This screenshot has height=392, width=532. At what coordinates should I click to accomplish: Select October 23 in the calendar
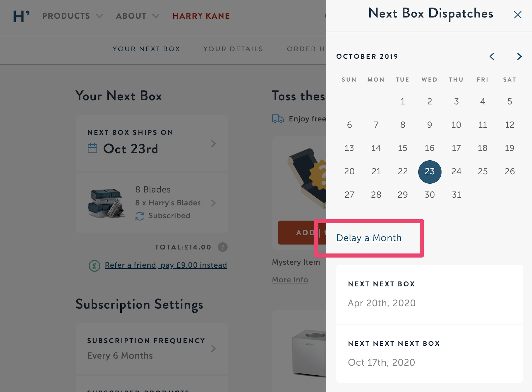pyautogui.click(x=430, y=172)
